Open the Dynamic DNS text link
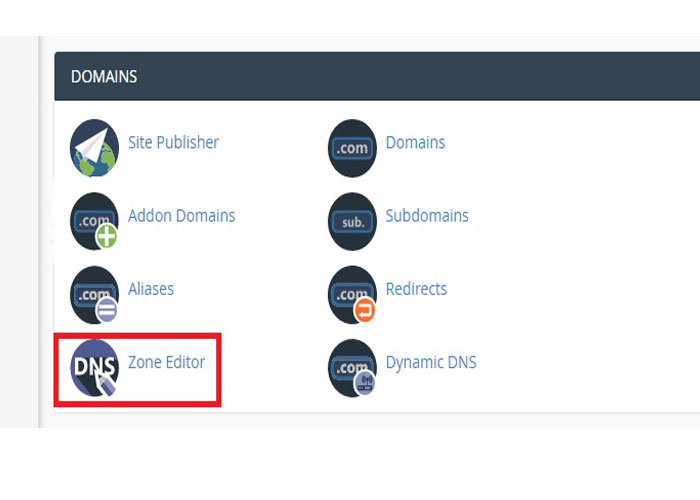Image resolution: width=700 pixels, height=500 pixels. tap(431, 362)
